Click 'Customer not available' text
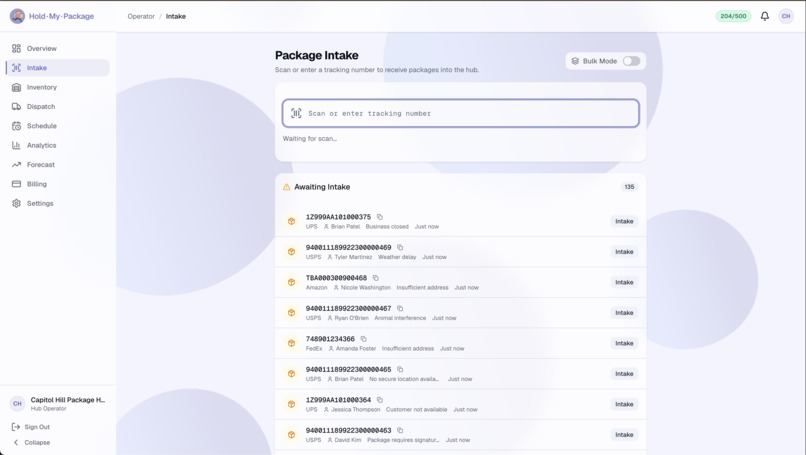Viewport: 806px width, 455px height. click(416, 410)
